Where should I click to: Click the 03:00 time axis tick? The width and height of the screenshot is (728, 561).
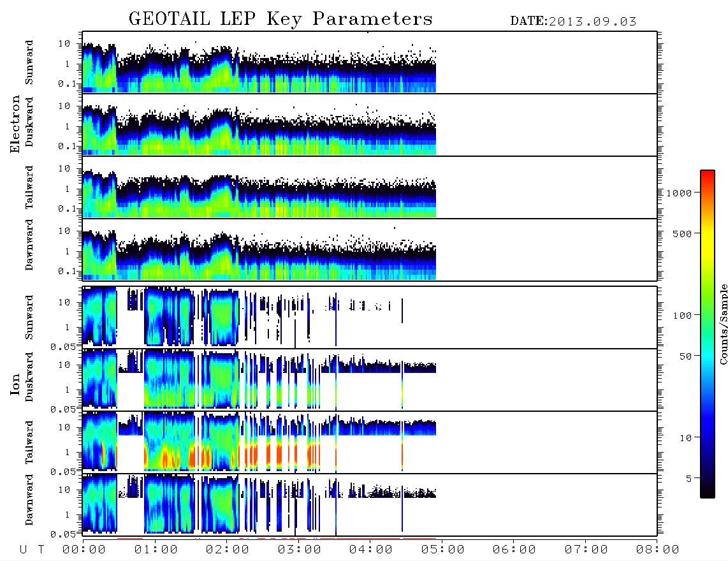(x=300, y=550)
